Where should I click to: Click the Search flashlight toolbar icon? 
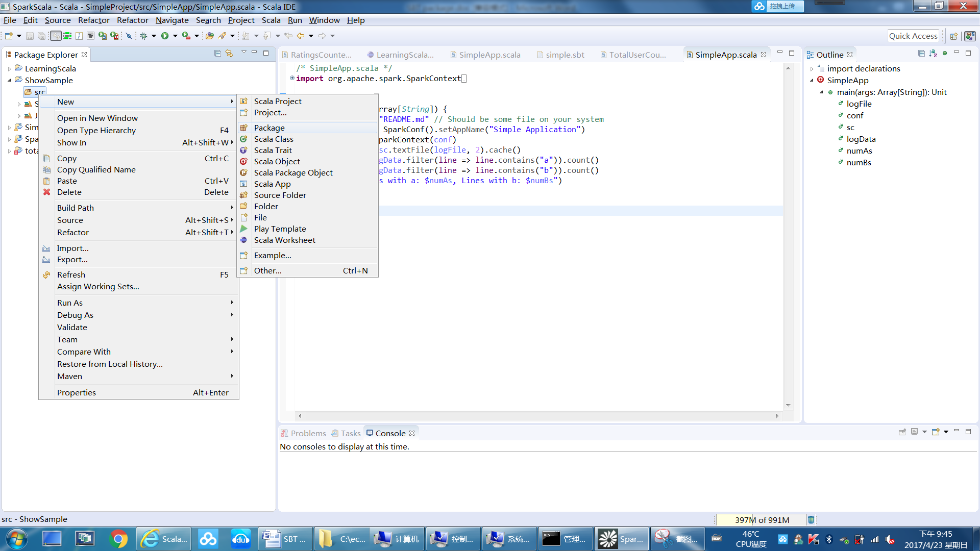pyautogui.click(x=222, y=36)
